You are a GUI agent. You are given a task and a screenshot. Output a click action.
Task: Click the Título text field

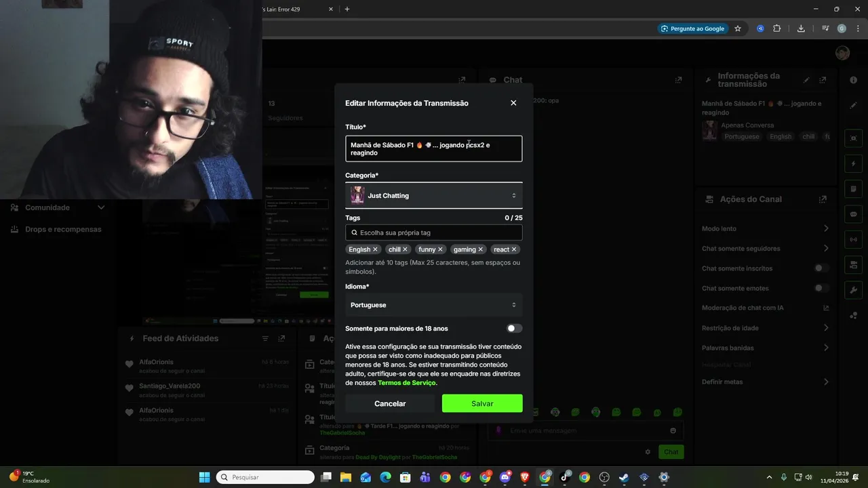click(x=434, y=149)
